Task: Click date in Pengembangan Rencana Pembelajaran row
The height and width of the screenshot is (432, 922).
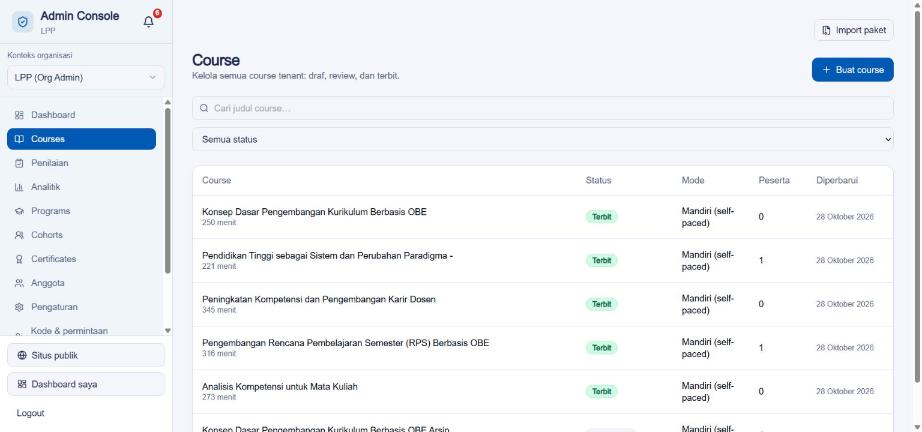Action: tap(845, 348)
